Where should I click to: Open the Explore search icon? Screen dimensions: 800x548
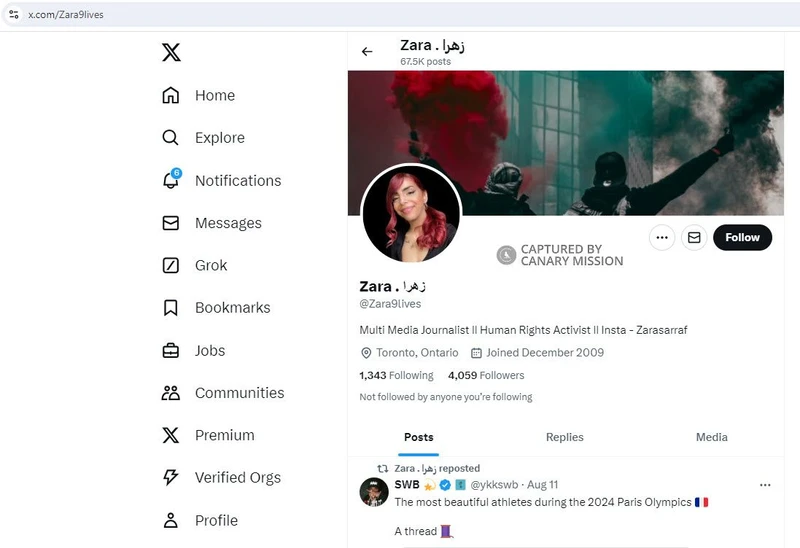[170, 138]
